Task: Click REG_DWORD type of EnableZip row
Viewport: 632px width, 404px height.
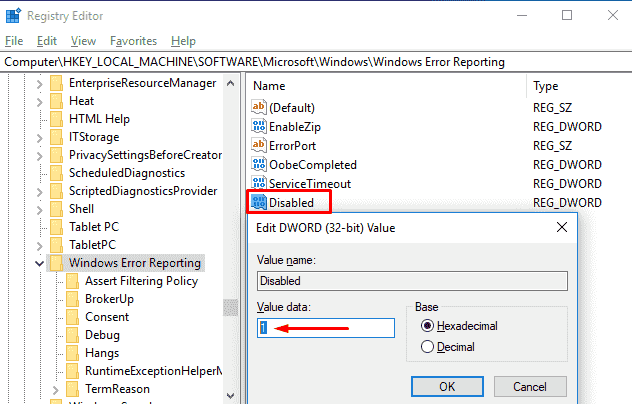Action: (x=567, y=127)
